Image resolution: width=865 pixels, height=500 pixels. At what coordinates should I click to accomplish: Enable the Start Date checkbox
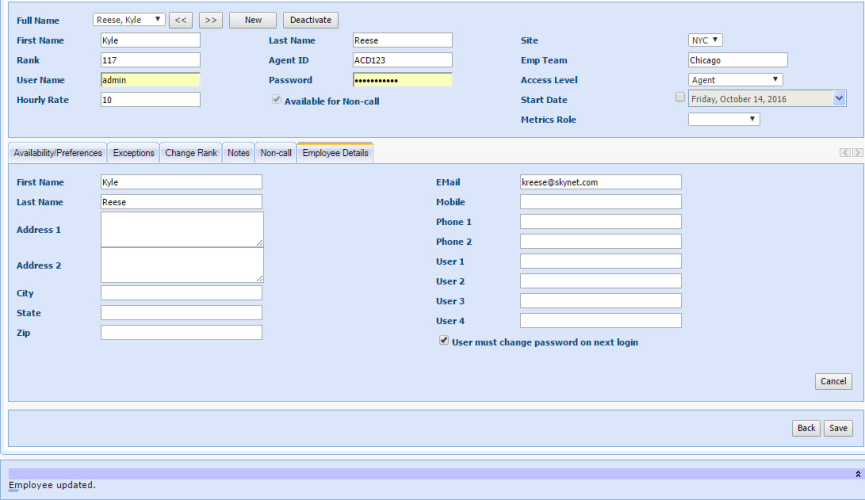(x=681, y=98)
